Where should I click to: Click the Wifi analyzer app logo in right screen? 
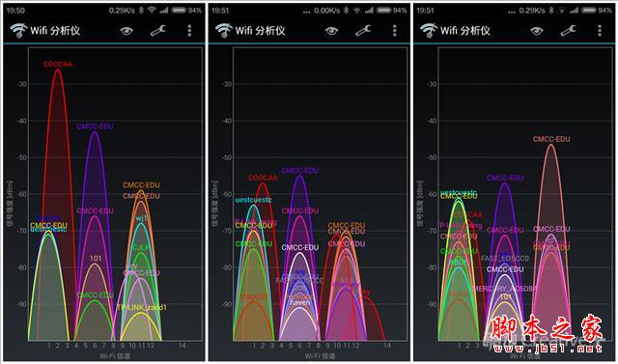click(429, 30)
